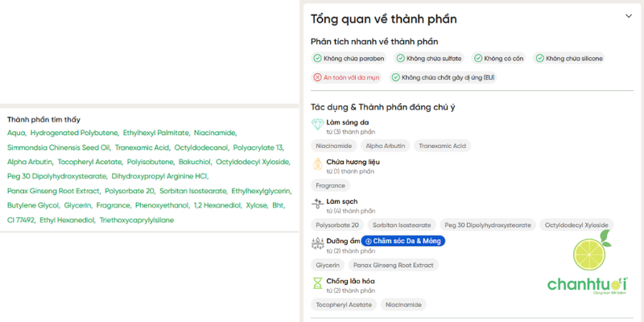Click the hourglass icon beside Chống lão hóa
This screenshot has width=644, height=322.
click(x=317, y=284)
